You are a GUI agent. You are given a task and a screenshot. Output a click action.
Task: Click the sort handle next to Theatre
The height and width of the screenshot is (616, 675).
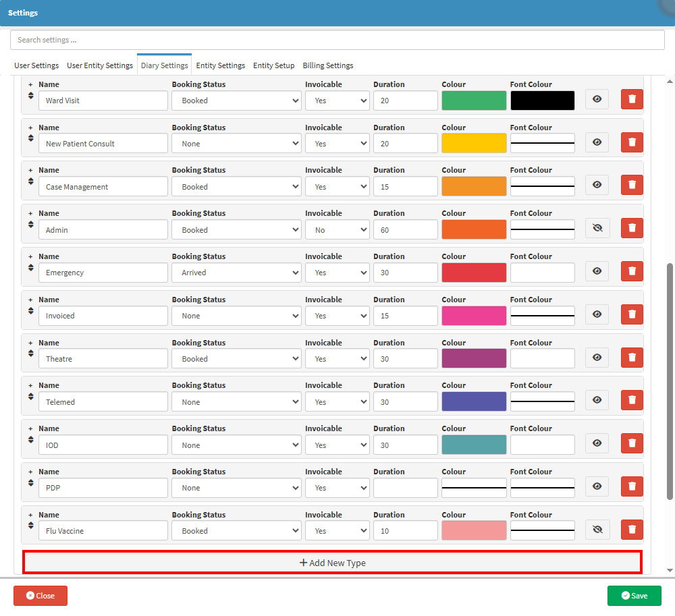coord(30,354)
